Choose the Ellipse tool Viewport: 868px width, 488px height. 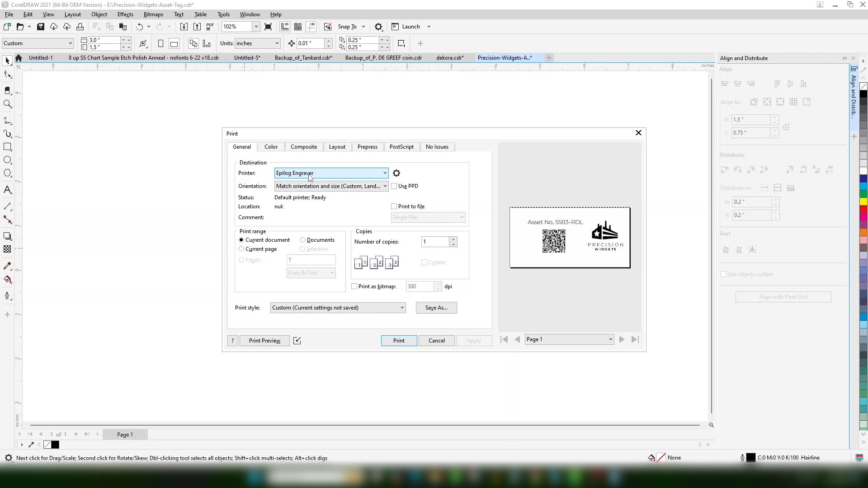pos(7,160)
